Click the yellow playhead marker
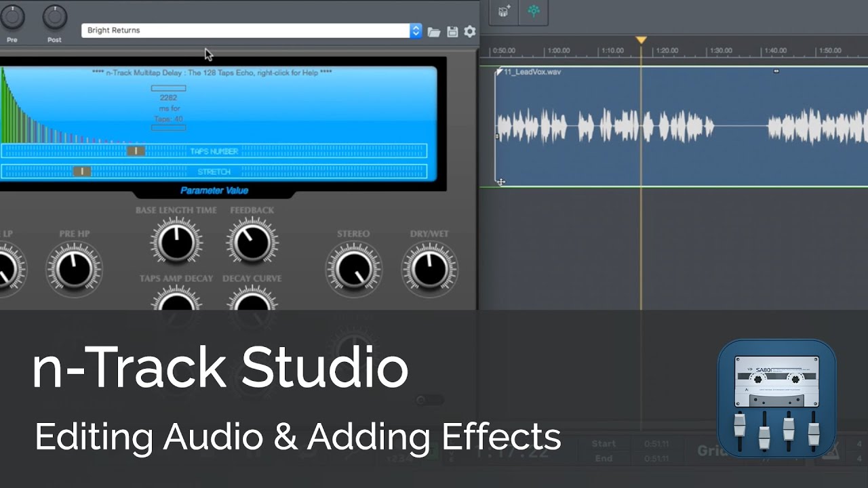Image resolution: width=868 pixels, height=488 pixels. pos(641,41)
